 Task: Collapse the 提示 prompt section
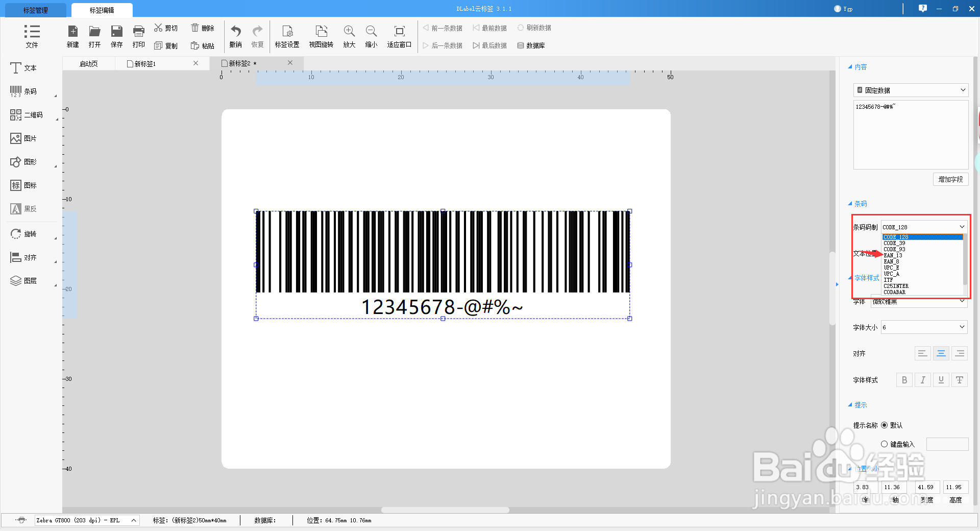click(857, 405)
